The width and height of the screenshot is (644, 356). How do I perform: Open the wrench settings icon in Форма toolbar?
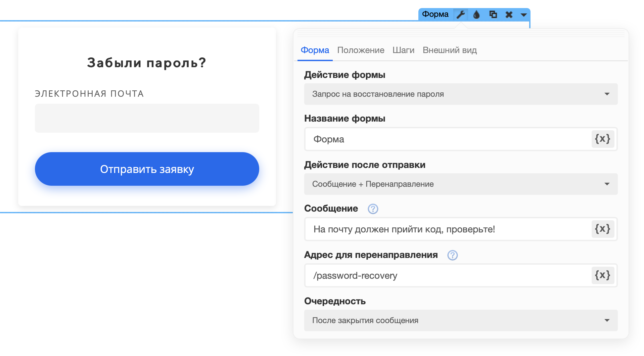[460, 14]
